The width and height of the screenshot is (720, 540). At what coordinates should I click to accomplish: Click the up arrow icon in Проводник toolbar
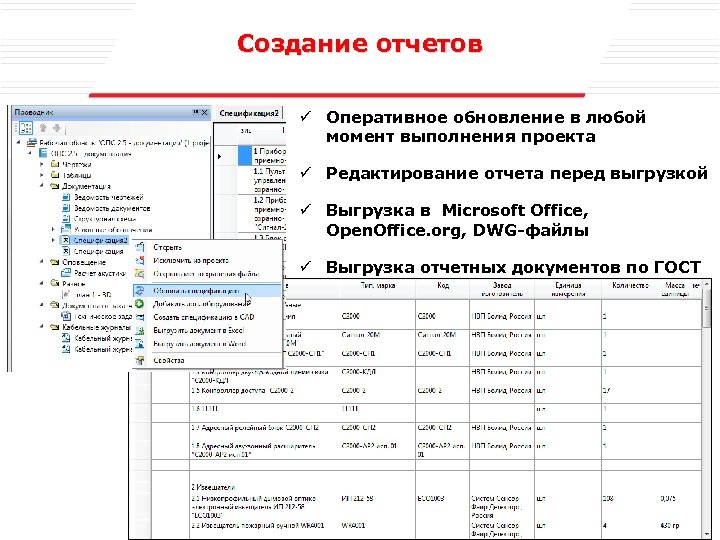pyautogui.click(x=43, y=128)
